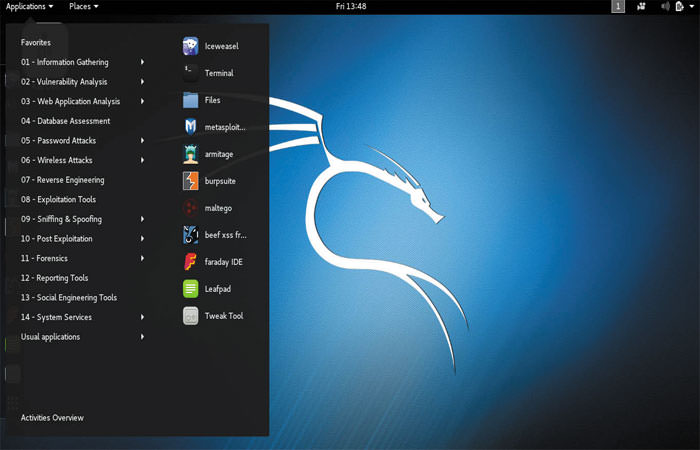Open the Files folder icon

click(x=191, y=100)
